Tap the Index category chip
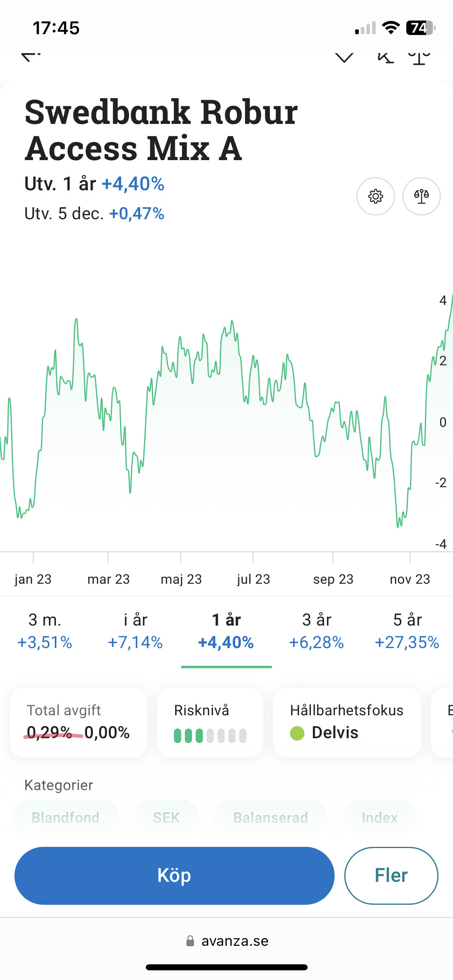The image size is (453, 980). 379,817
